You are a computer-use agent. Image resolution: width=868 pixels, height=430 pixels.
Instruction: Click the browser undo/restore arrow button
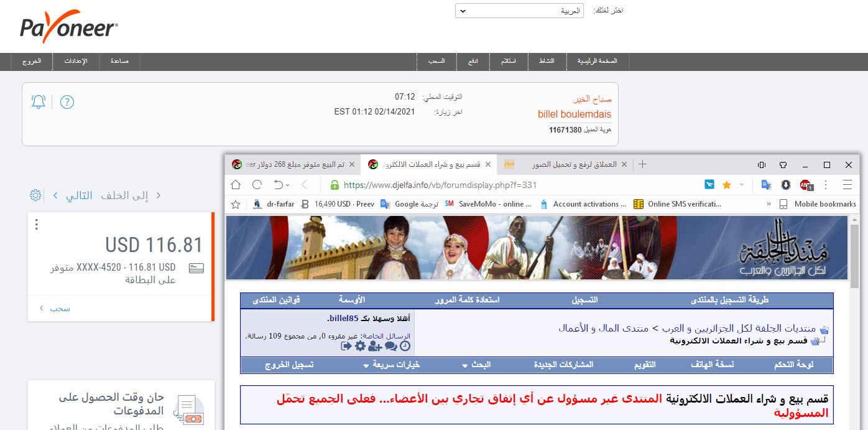(x=279, y=185)
